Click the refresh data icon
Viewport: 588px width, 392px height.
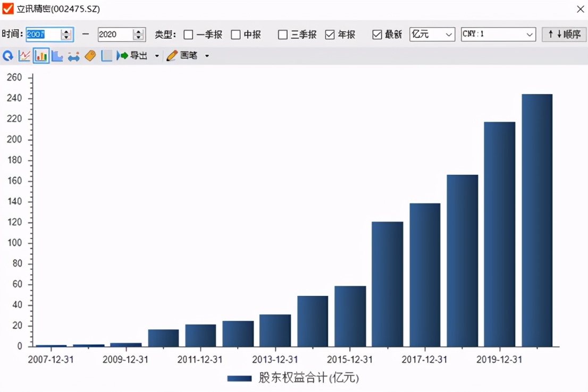pyautogui.click(x=7, y=55)
